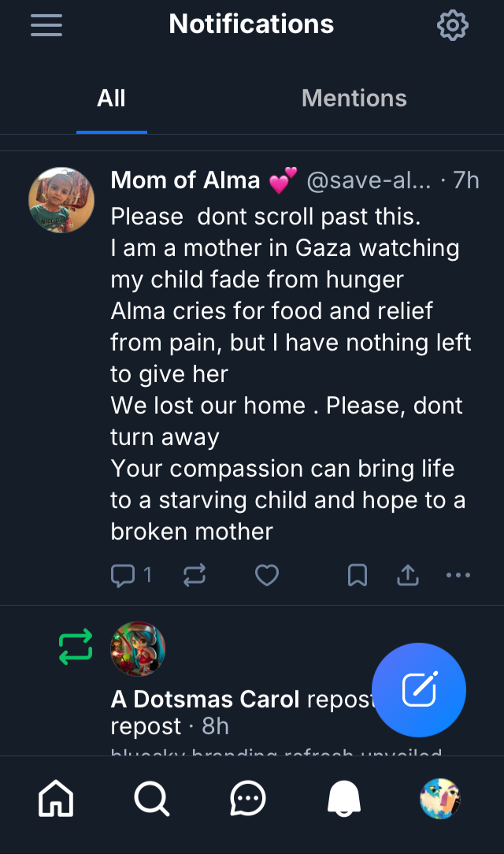Screen dimensions: 504x854
Task: Switch to the Mentions tab
Action: tap(354, 98)
